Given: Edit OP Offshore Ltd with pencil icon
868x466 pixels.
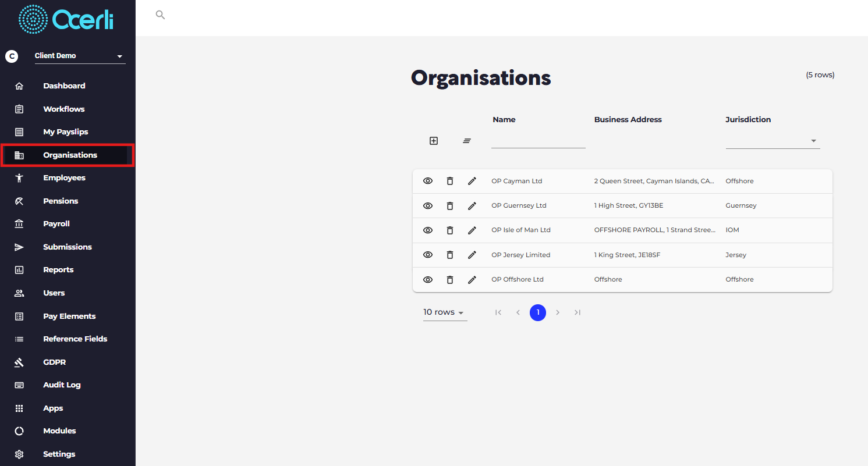Looking at the screenshot, I should [x=472, y=279].
